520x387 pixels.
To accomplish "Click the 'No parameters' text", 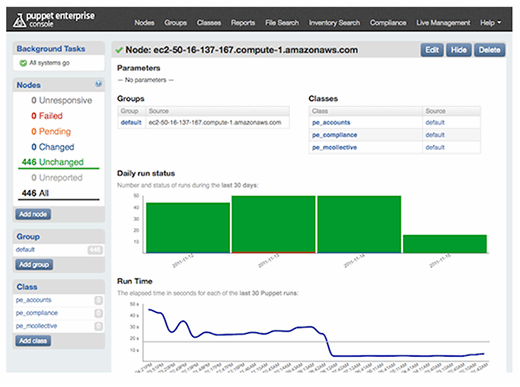I will [146, 80].
